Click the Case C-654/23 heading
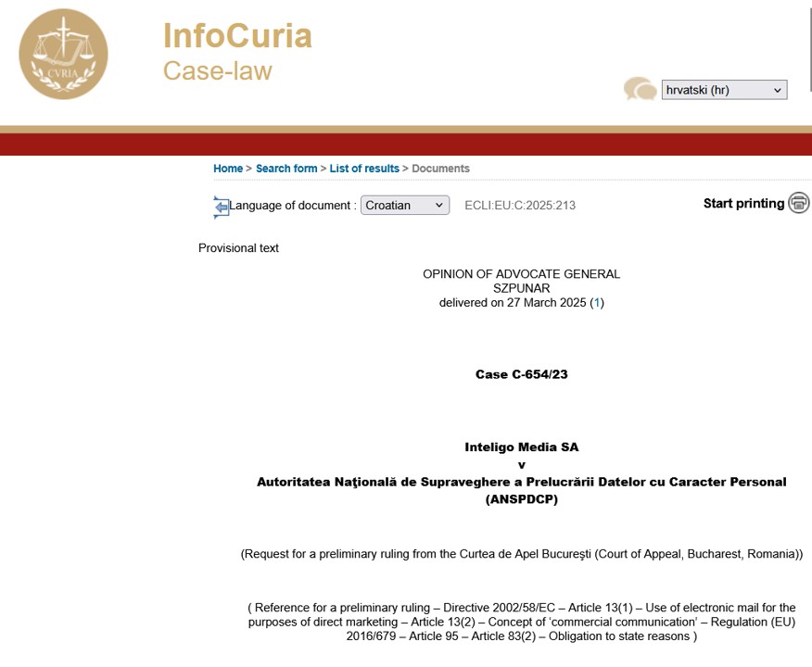The image size is (812, 667). [x=522, y=374]
